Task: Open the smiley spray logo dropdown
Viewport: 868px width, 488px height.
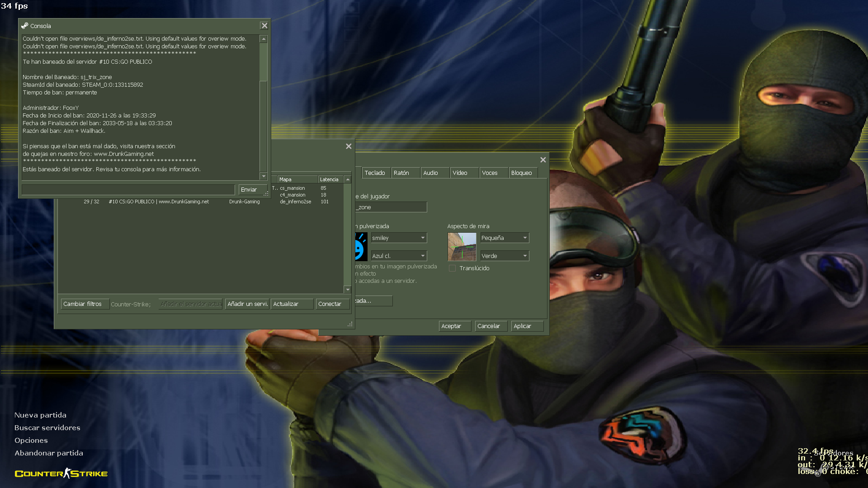Action: pos(399,238)
